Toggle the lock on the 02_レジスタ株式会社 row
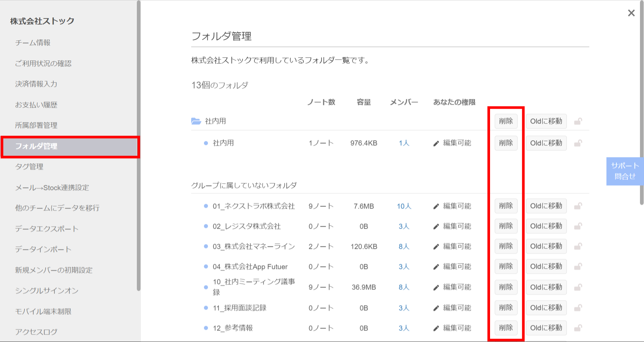Viewport: 644px width, 342px height. 578,226
